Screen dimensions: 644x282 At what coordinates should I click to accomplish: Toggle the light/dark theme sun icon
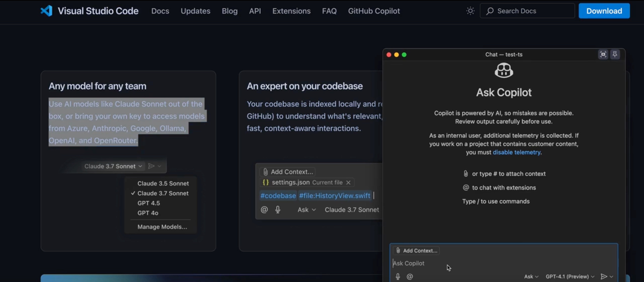click(470, 11)
